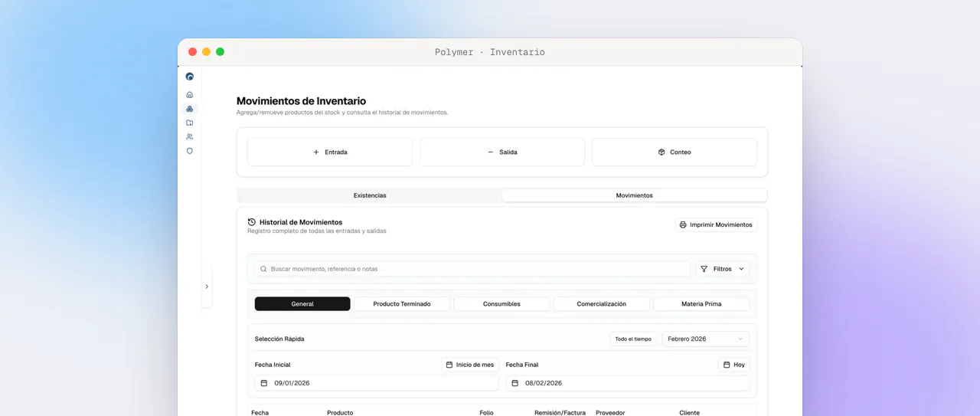980x416 pixels.
Task: Expand the Filtros dropdown chevron
Action: [x=741, y=269]
